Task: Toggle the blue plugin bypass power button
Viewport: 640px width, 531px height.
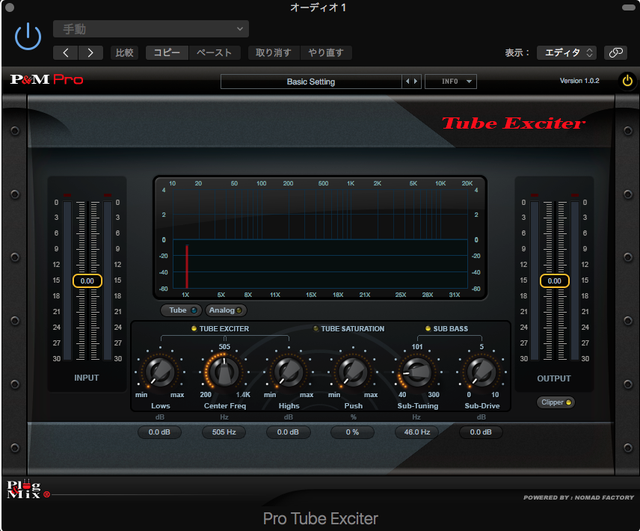Action: pos(28,37)
